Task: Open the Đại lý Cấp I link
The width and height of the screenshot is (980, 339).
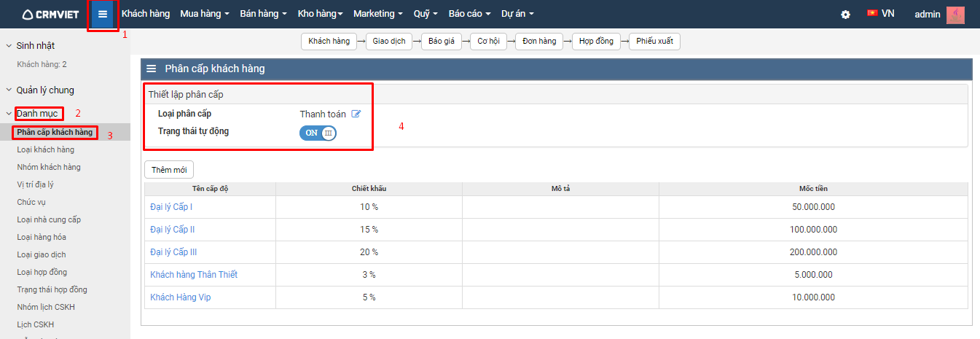Action: point(171,207)
